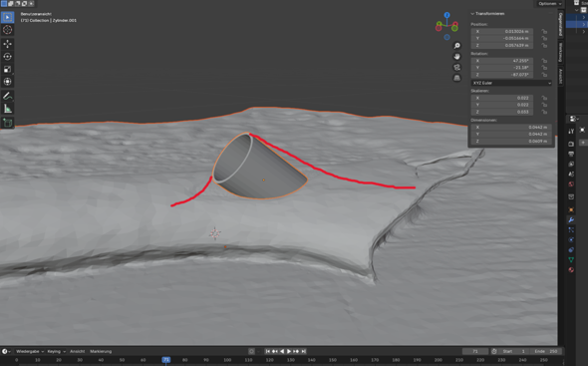Choose the Add Cube tool
This screenshot has width=588, height=366.
pos(8,123)
